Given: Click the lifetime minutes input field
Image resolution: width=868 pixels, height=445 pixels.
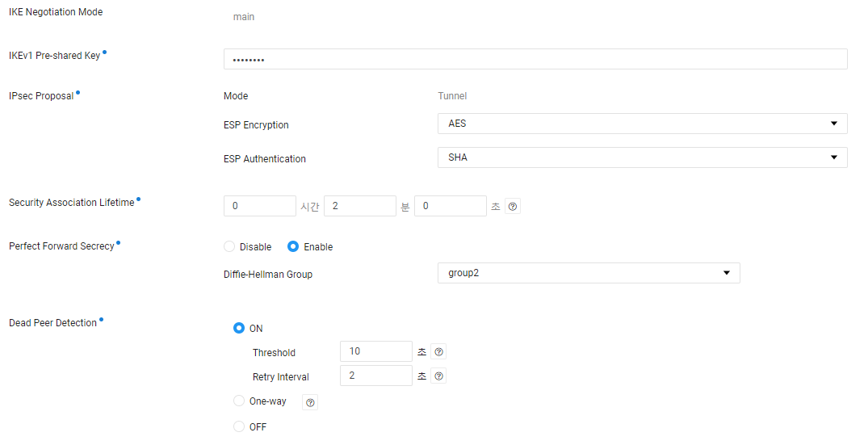Looking at the screenshot, I should pos(359,206).
